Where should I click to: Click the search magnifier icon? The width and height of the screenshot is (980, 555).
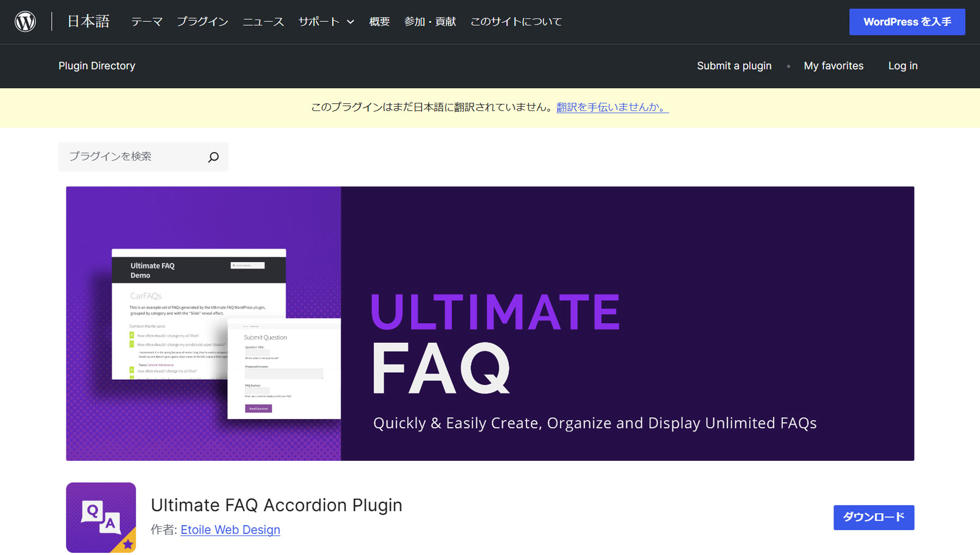213,157
